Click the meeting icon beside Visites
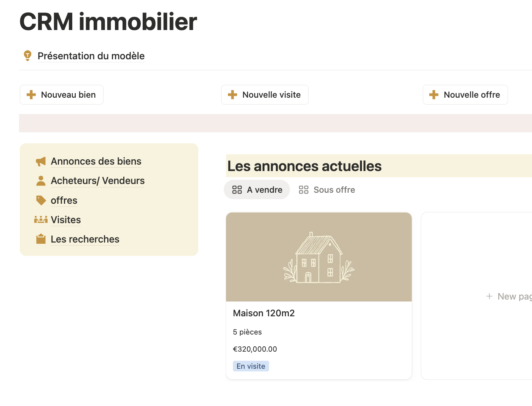Viewport: 532px width, 406px height. (x=41, y=220)
